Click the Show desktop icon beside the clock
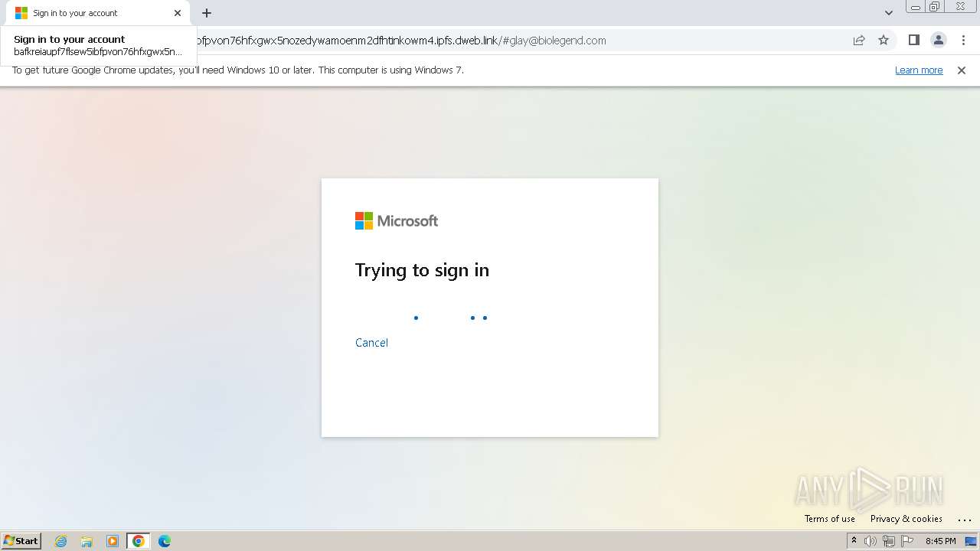The width and height of the screenshot is (980, 551). (971, 541)
